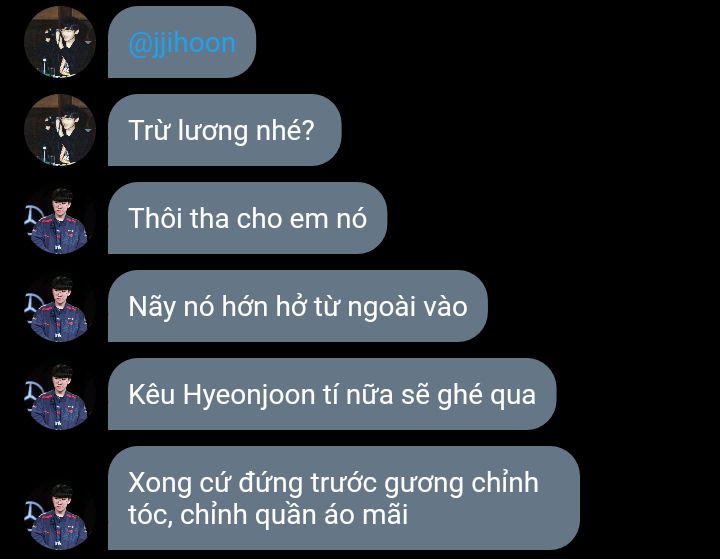The image size is (720, 559).
Task: Select the "Trừ lương nhé?" message bubble
Action: [225, 130]
